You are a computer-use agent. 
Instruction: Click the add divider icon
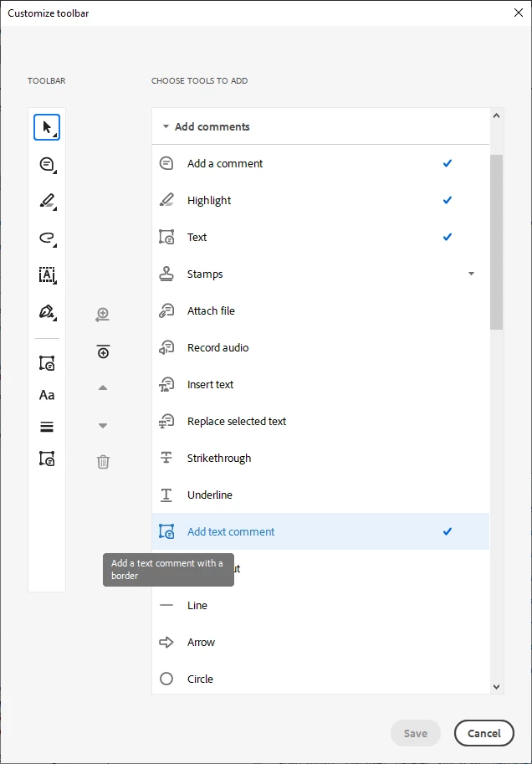click(103, 351)
